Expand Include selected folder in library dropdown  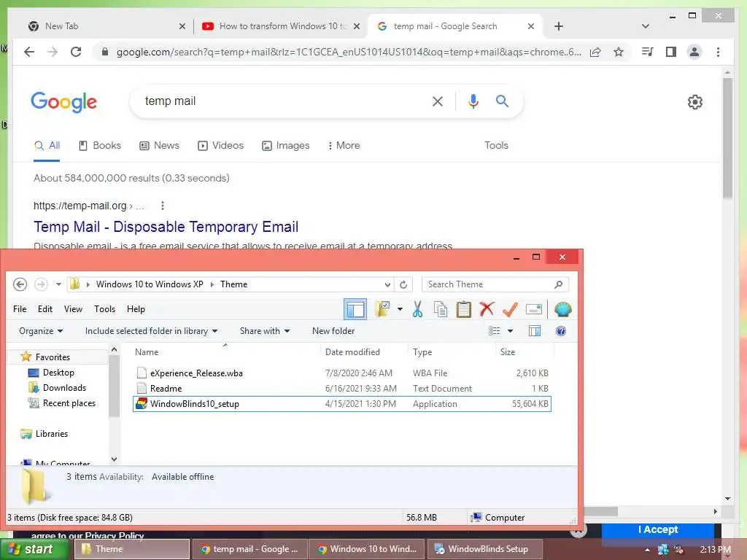(x=152, y=331)
